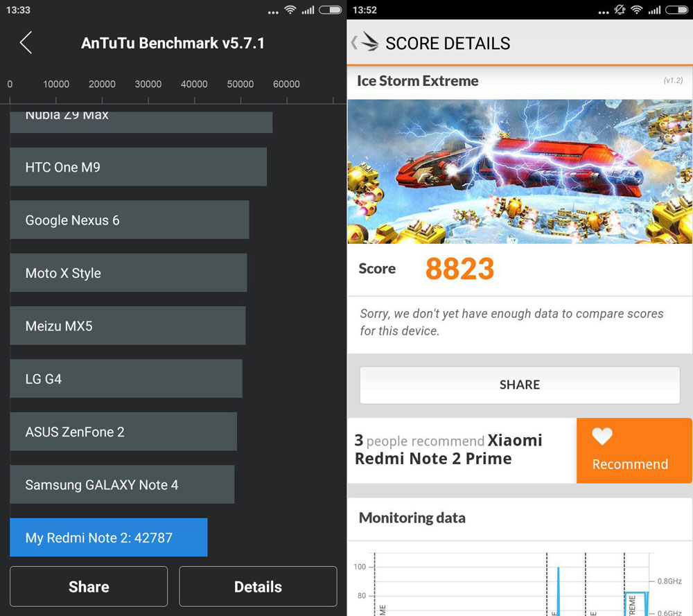Select the HTC One M9 bar

[139, 167]
